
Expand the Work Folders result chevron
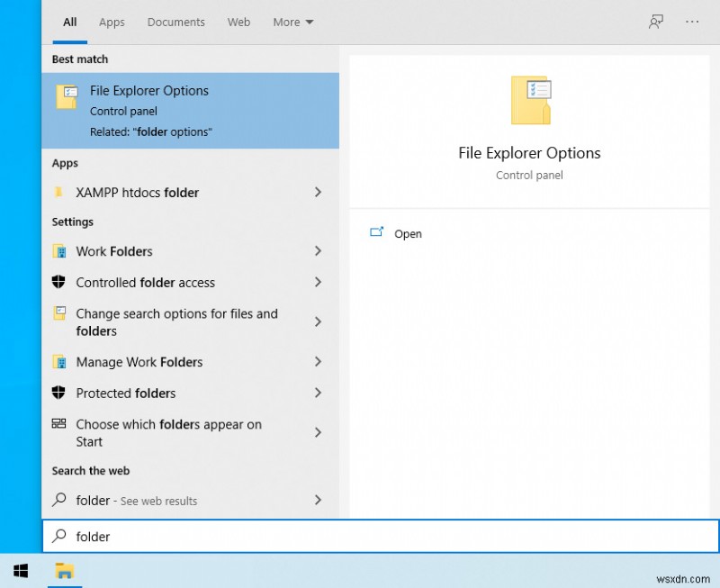pyautogui.click(x=318, y=251)
